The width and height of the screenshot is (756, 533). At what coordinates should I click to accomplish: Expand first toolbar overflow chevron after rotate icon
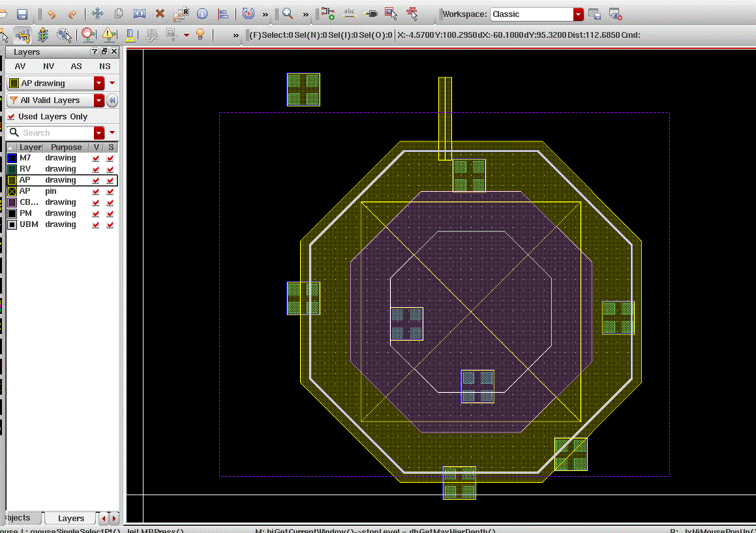265,14
